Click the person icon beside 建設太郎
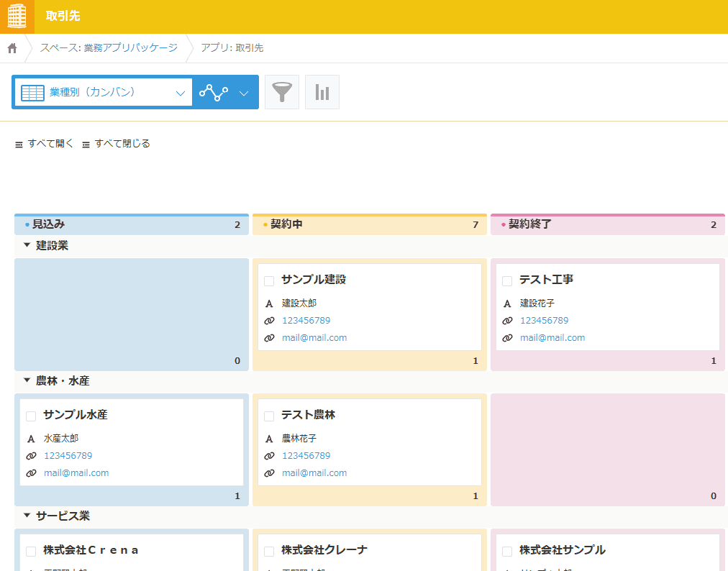The width and height of the screenshot is (728, 571). (x=269, y=303)
